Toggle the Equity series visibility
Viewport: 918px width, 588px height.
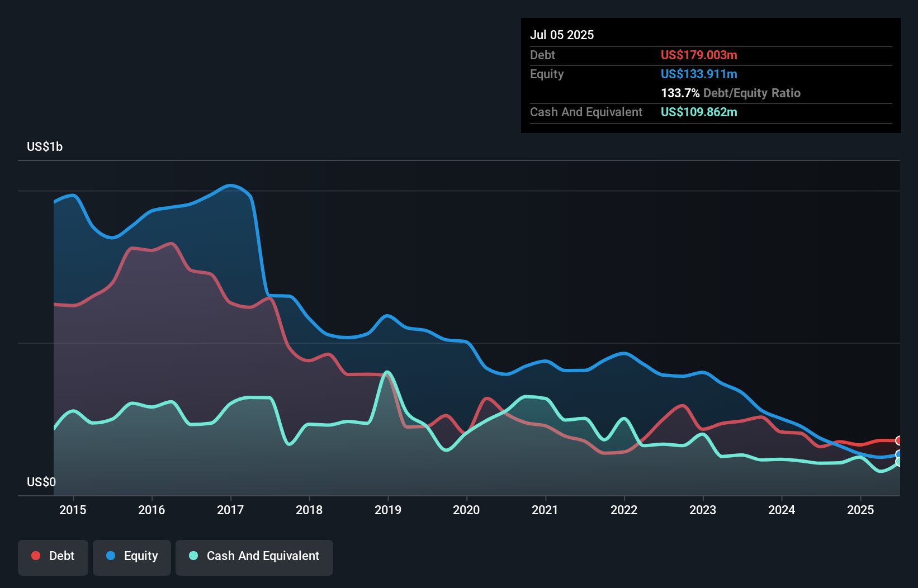132,557
